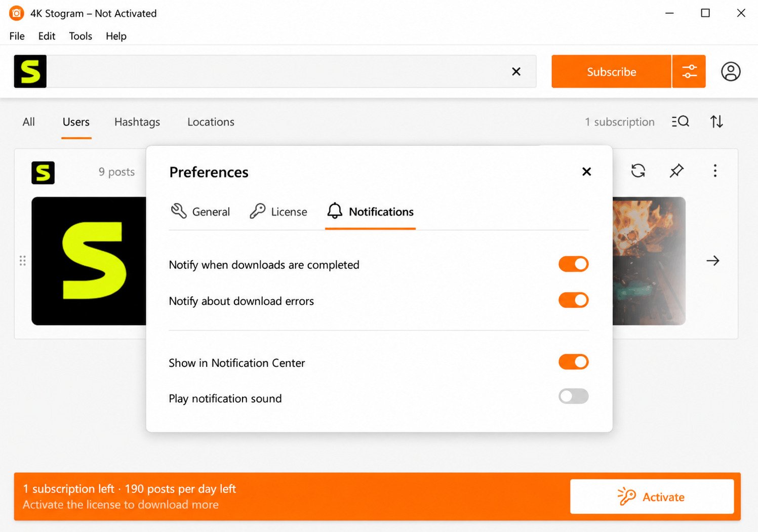Screen dimensions: 758x532
Task: Pin the subscription with the pin icon
Action: [x=676, y=171]
